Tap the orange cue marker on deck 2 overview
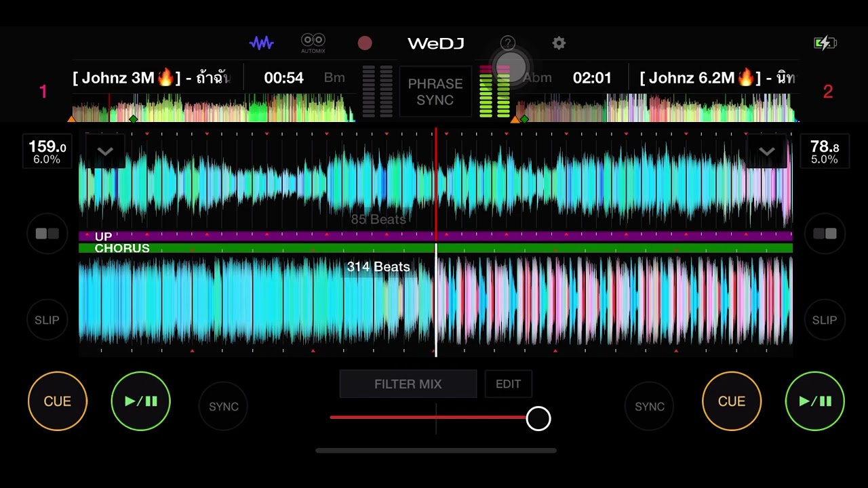 [515, 119]
